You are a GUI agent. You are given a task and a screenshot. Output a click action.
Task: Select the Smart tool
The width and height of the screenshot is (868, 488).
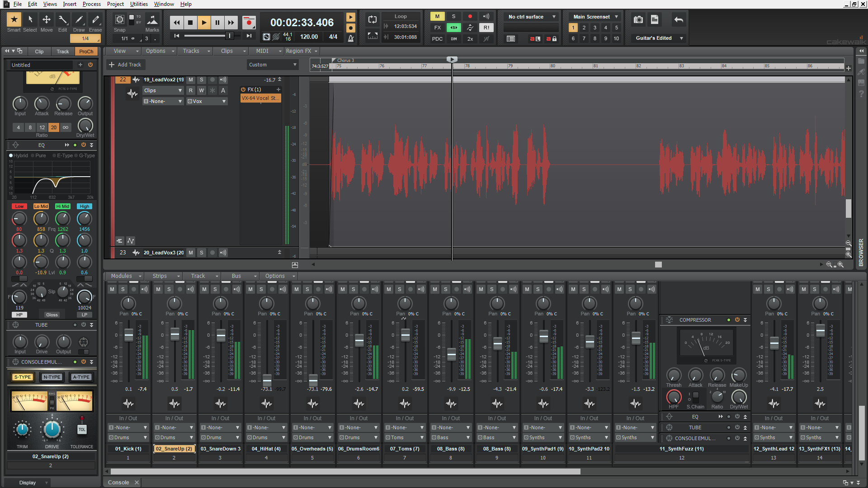(x=14, y=20)
